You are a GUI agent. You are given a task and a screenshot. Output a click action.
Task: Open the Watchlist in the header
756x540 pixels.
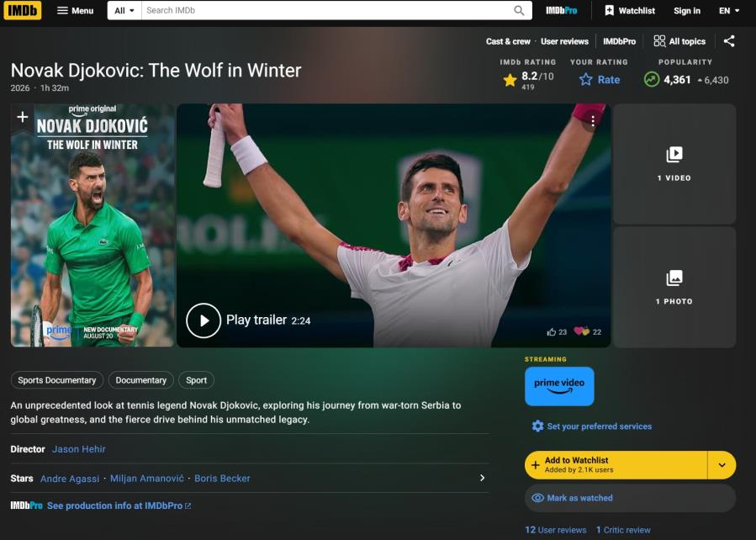click(x=630, y=11)
